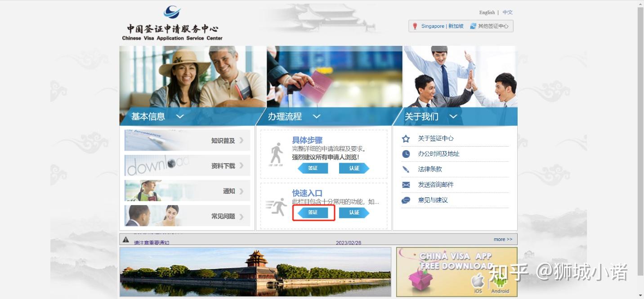644x299 pixels.
Task: Open the 关于我们 section header
Action: click(x=455, y=116)
